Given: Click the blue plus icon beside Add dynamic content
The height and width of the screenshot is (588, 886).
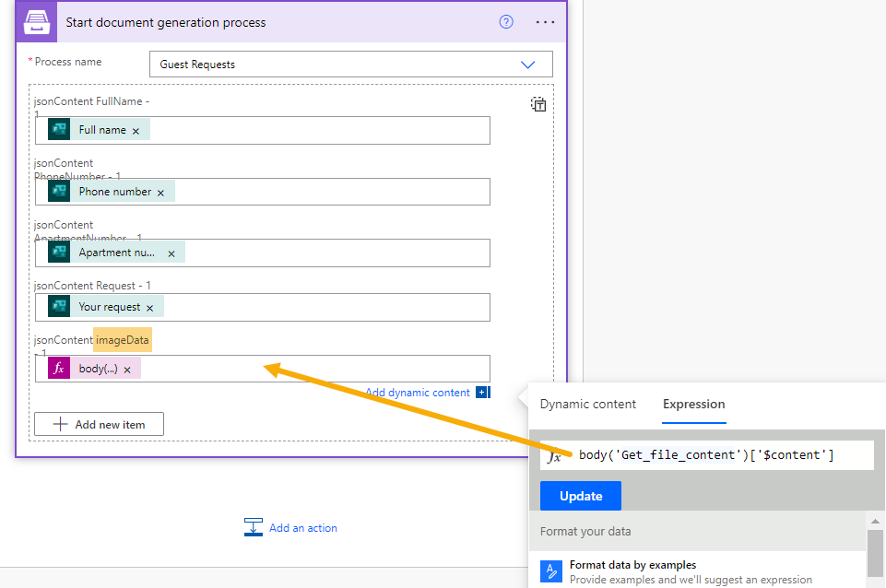Looking at the screenshot, I should tap(482, 393).
